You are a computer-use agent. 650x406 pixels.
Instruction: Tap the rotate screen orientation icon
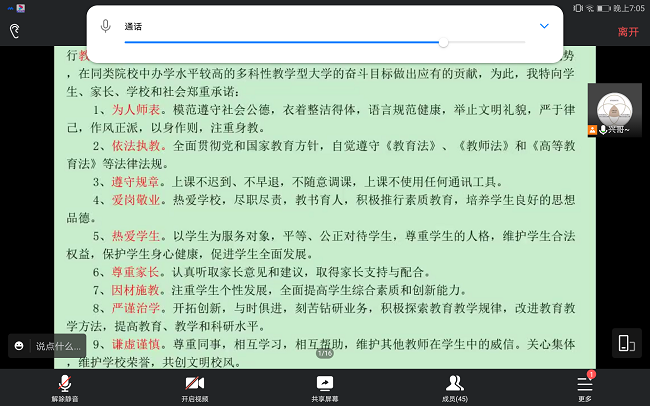(626, 343)
